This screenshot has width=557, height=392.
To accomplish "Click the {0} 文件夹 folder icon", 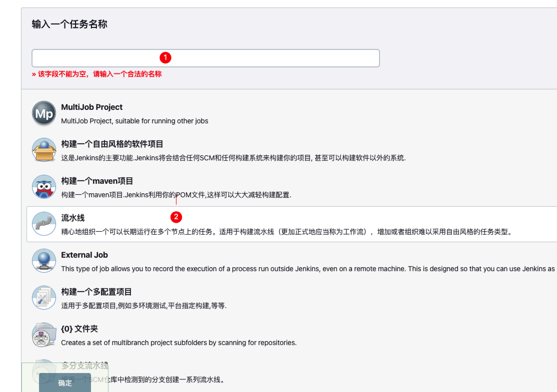I will point(44,335).
